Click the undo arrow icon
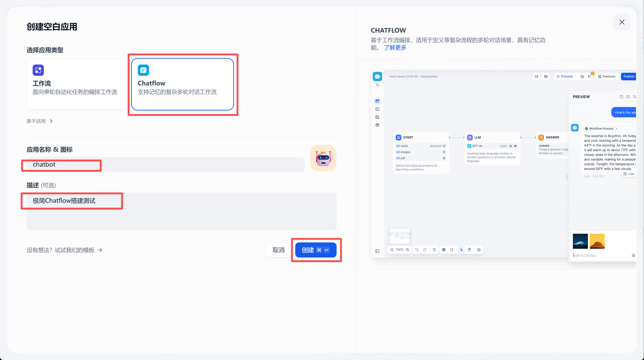 pyautogui.click(x=417, y=250)
